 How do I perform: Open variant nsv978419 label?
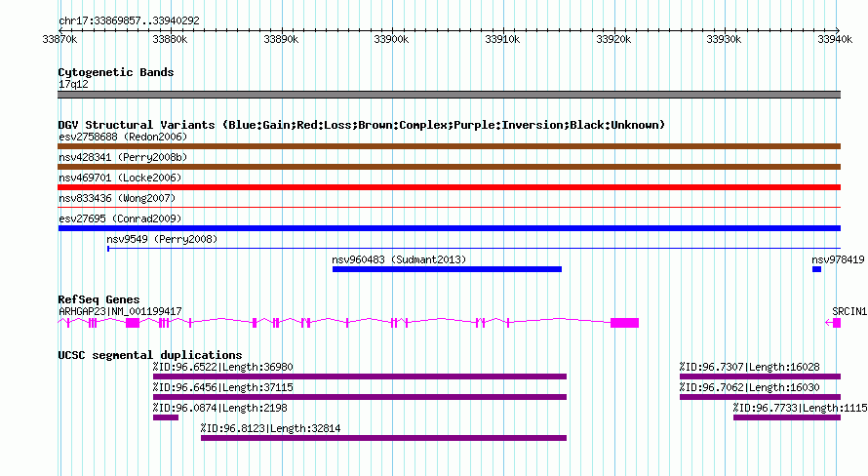tap(838, 259)
